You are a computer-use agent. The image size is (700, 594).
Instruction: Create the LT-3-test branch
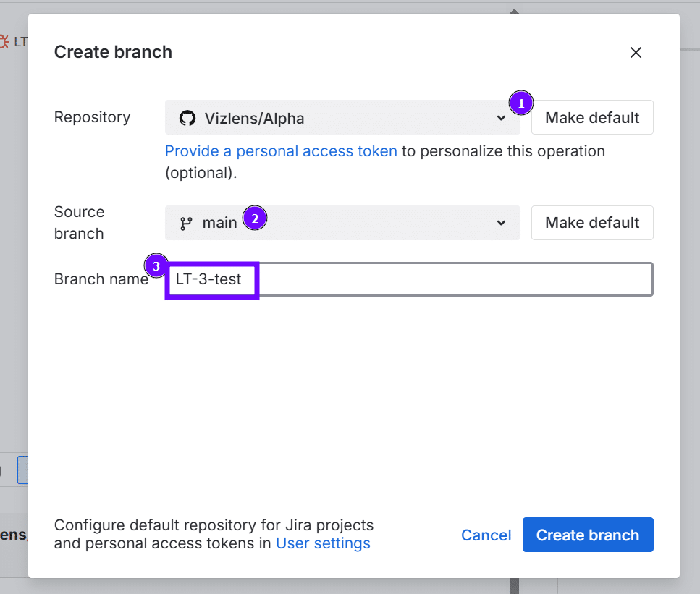(x=587, y=535)
